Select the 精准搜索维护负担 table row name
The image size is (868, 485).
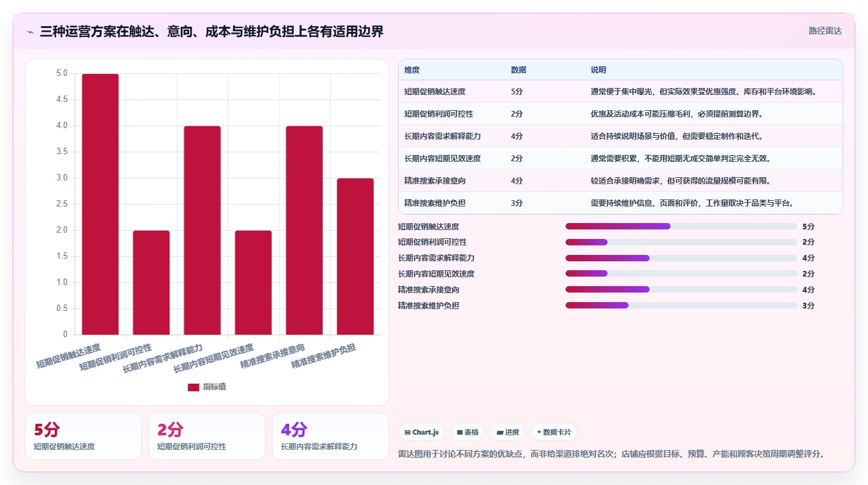pos(435,203)
